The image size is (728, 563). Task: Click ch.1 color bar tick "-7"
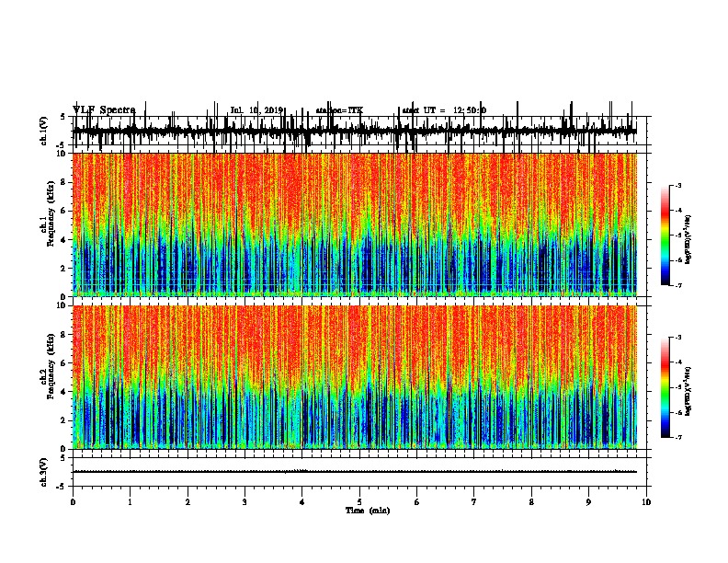(x=677, y=285)
